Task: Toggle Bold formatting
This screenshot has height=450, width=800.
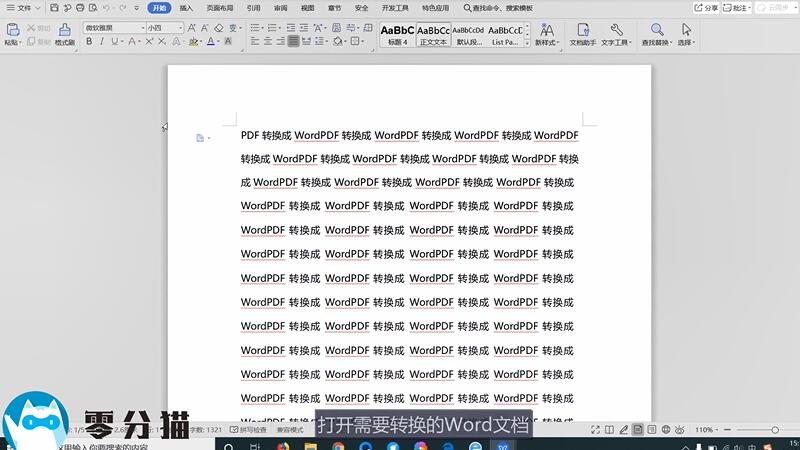Action: 88,42
